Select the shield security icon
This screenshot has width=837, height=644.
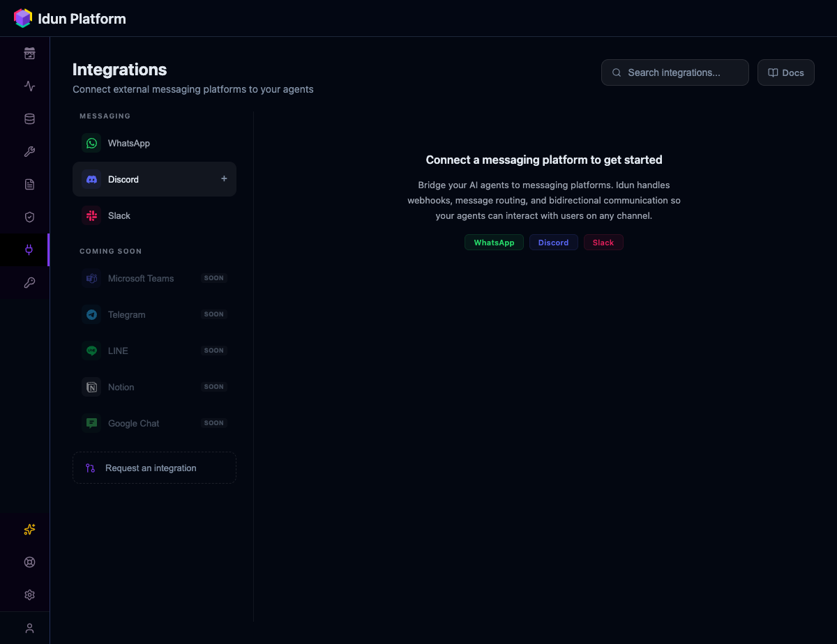[x=29, y=217]
